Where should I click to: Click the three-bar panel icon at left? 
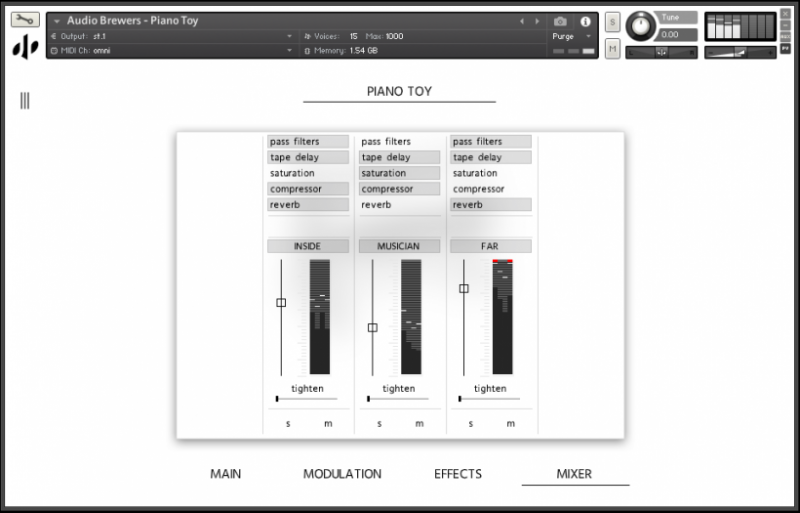(24, 101)
